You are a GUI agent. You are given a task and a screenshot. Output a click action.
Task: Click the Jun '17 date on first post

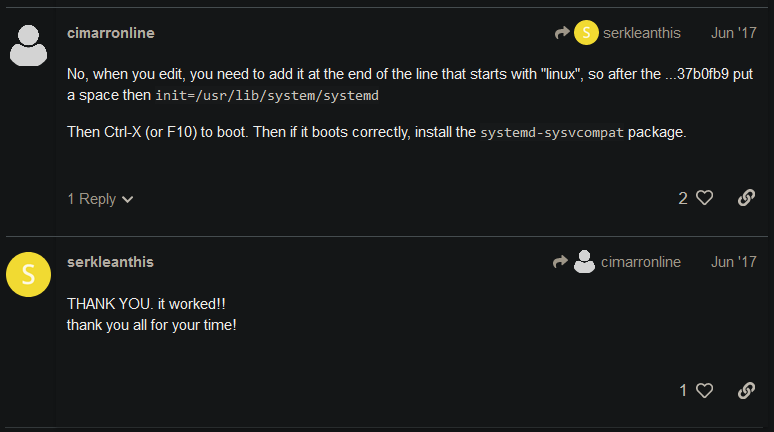click(733, 33)
